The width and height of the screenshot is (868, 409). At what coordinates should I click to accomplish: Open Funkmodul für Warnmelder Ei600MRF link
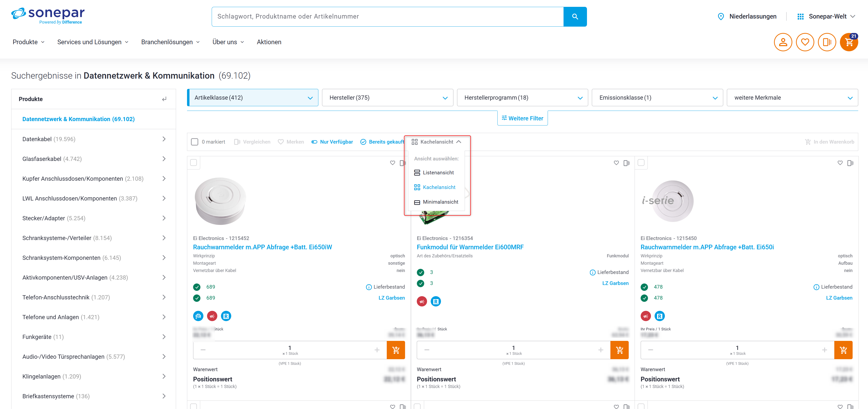pos(470,247)
